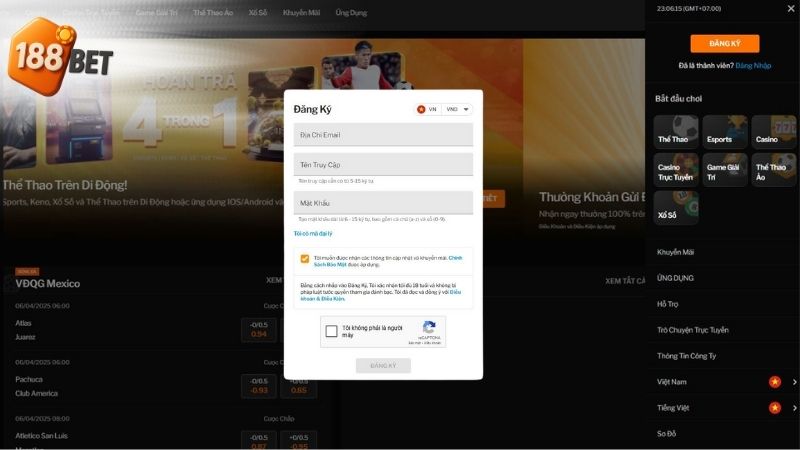This screenshot has width=800, height=450.
Task: Open the Casino tile in side panel
Action: 773,132
